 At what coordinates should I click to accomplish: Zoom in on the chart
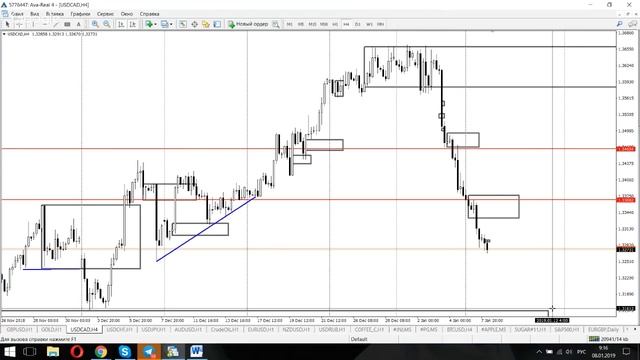click(95, 24)
